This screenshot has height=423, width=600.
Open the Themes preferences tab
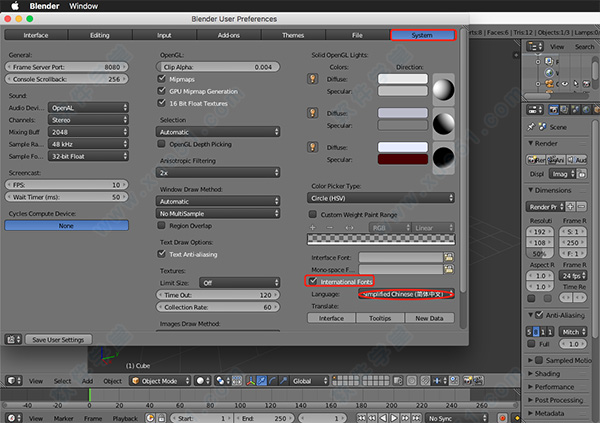pos(293,35)
